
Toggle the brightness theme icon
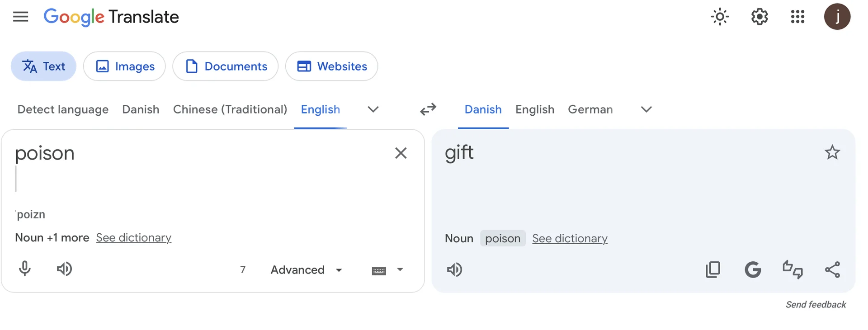click(x=720, y=17)
